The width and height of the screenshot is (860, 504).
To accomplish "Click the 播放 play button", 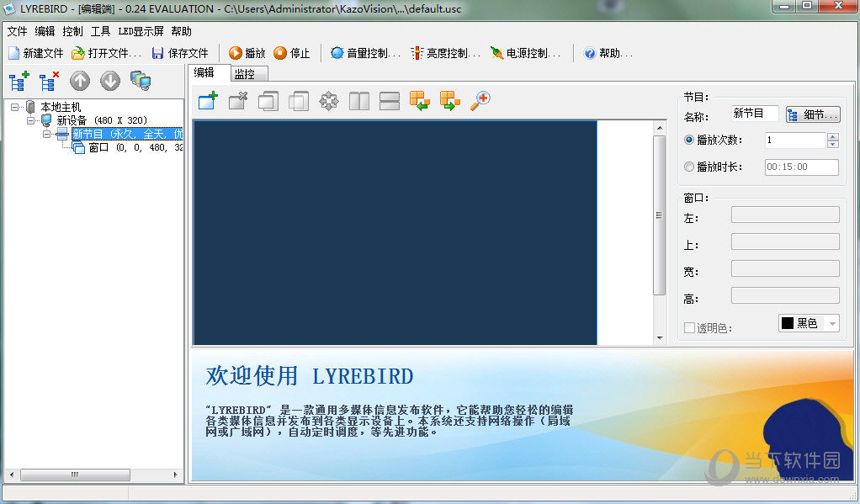I will (247, 53).
